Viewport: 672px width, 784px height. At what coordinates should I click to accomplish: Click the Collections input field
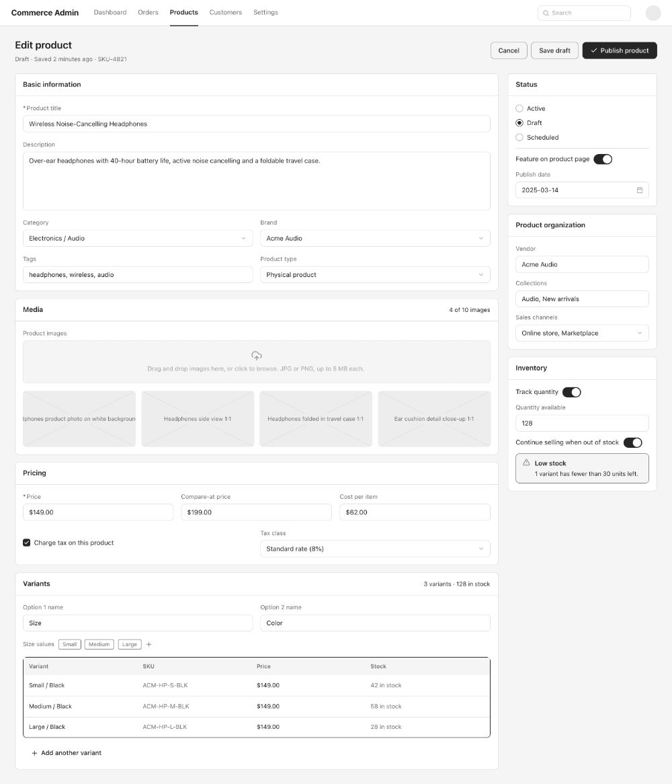[x=582, y=299]
